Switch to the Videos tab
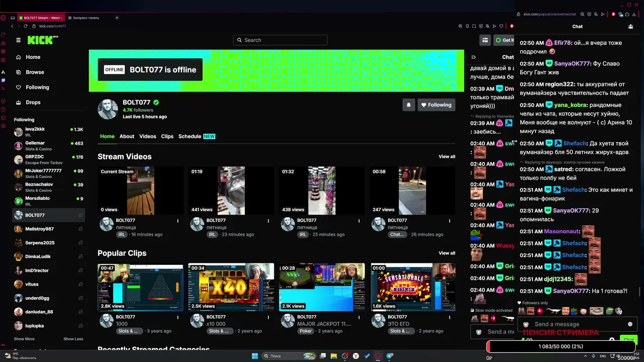Viewport: 644px width, 362px height. (148, 136)
